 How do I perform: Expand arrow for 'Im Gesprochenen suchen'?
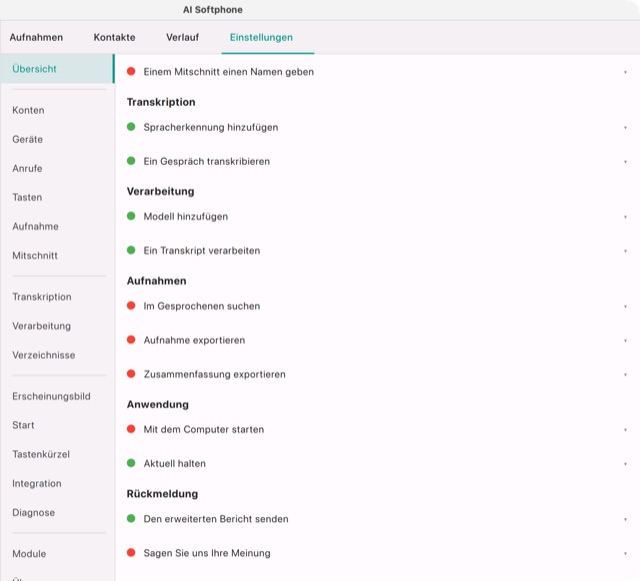pyautogui.click(x=625, y=307)
